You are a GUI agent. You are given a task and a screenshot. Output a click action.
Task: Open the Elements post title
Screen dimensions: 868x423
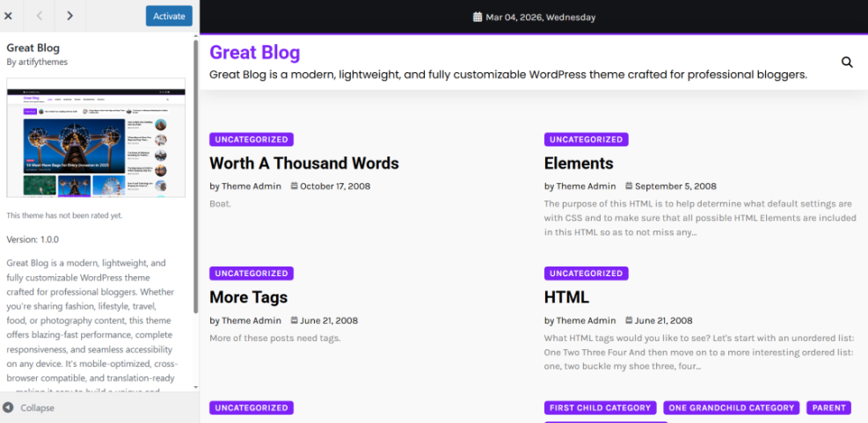pyautogui.click(x=579, y=164)
